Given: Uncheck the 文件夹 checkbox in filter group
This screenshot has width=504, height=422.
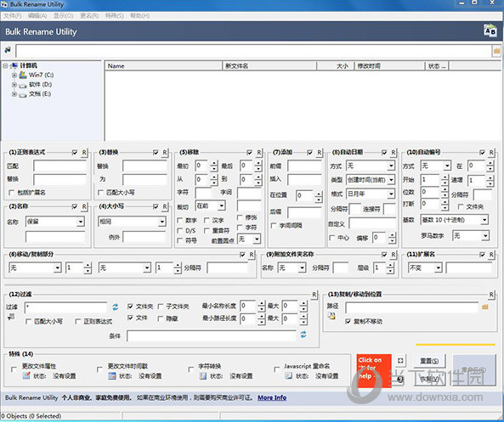Looking at the screenshot, I should (x=130, y=307).
